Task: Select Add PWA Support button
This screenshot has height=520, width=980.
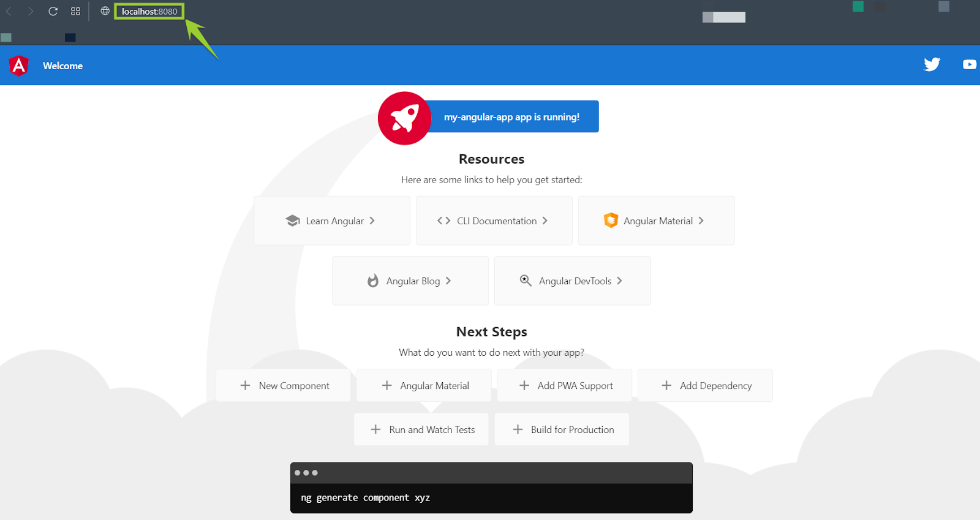Action: (x=564, y=385)
